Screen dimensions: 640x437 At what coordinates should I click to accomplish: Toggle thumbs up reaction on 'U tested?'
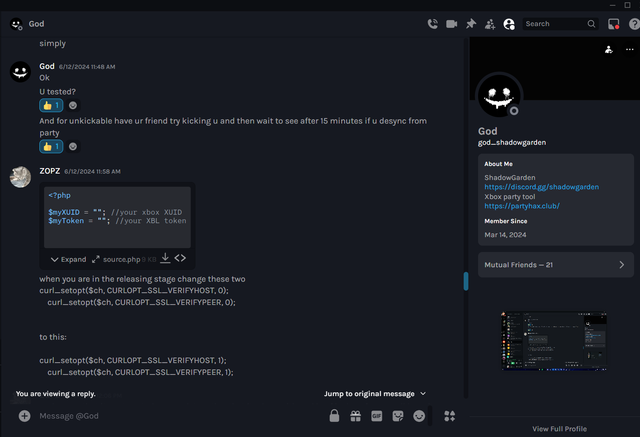51,105
